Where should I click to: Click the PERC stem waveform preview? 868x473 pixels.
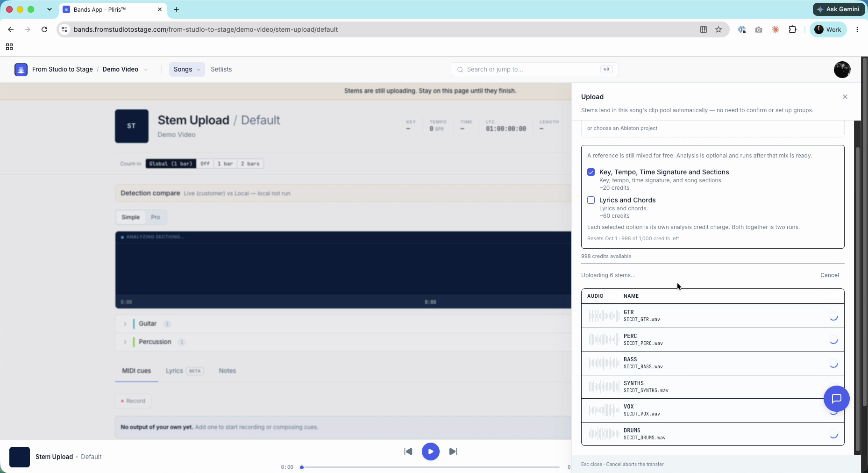pos(604,339)
